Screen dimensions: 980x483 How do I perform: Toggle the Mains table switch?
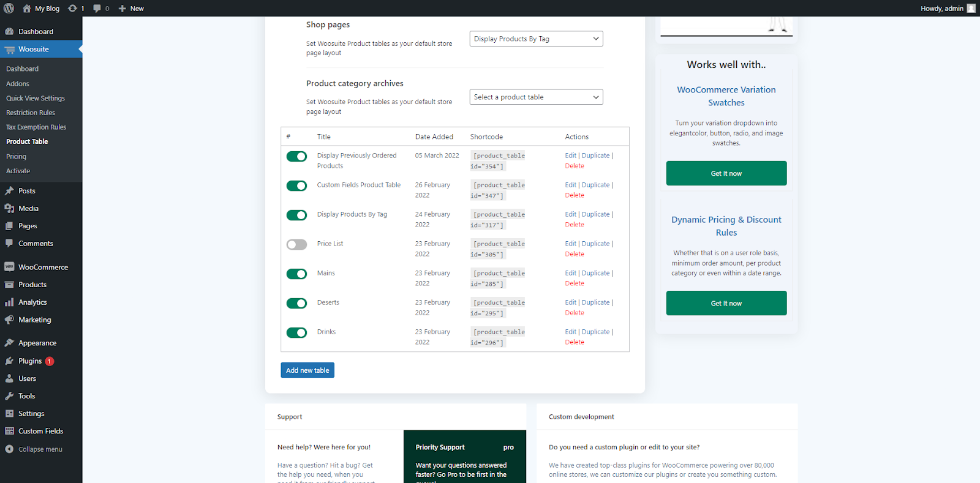point(296,274)
